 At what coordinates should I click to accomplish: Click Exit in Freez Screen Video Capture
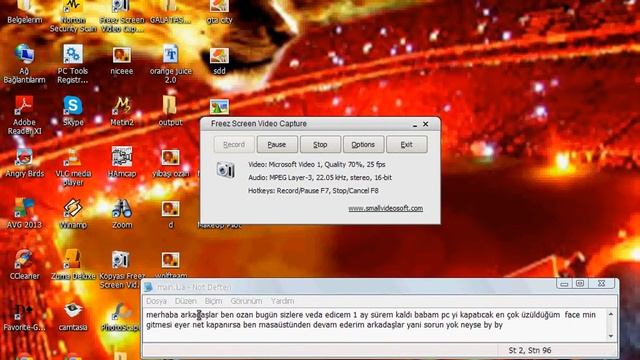coord(407,144)
